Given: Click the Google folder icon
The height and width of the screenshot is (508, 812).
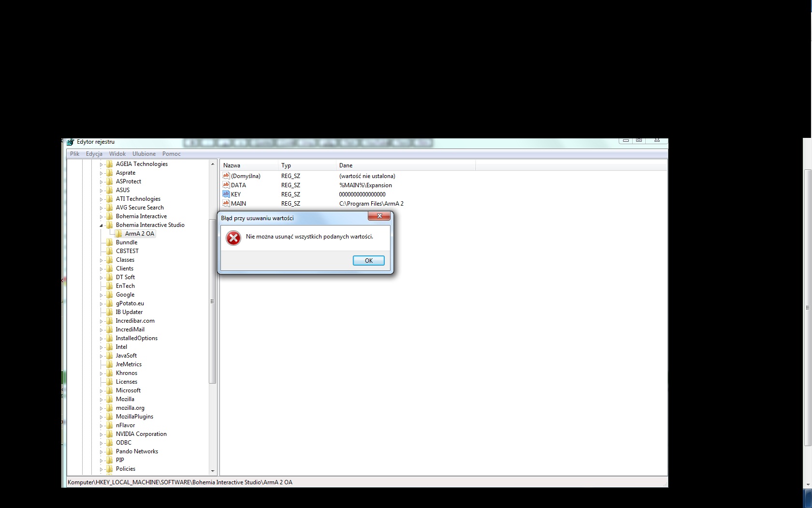Looking at the screenshot, I should 110,295.
